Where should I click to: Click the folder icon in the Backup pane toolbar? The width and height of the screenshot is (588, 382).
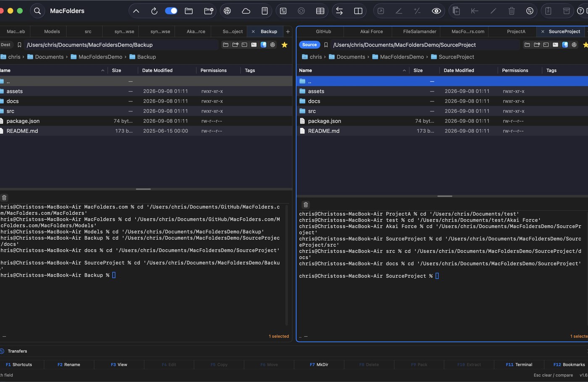click(226, 45)
